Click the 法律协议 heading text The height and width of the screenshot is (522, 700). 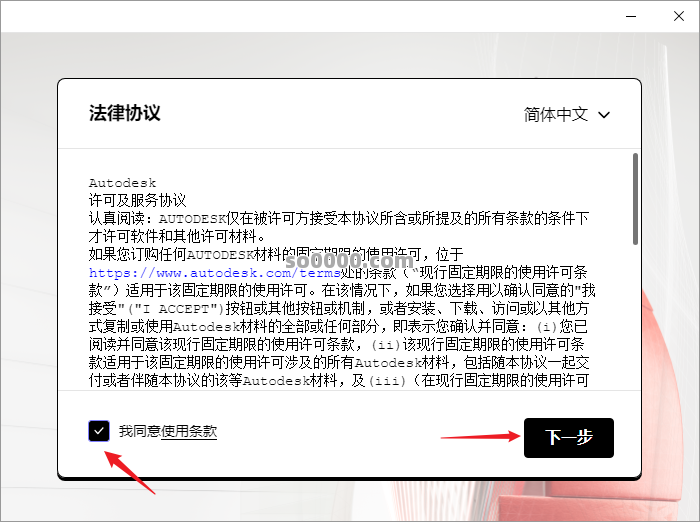[125, 113]
